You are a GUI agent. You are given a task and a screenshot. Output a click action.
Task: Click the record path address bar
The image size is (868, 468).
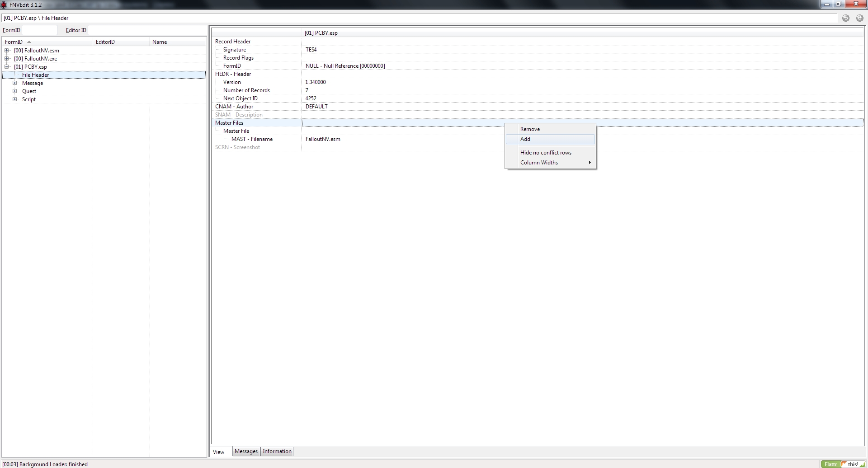pos(420,18)
